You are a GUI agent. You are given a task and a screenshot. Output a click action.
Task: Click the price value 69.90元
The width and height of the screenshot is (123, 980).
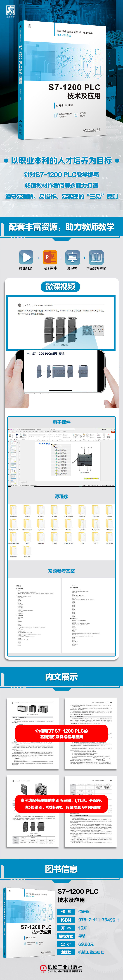tap(86, 944)
